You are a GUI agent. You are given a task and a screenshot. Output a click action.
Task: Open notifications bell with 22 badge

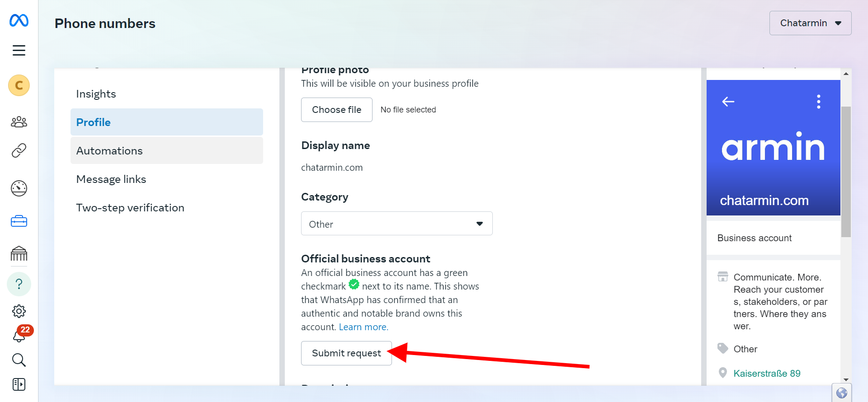pos(19,336)
